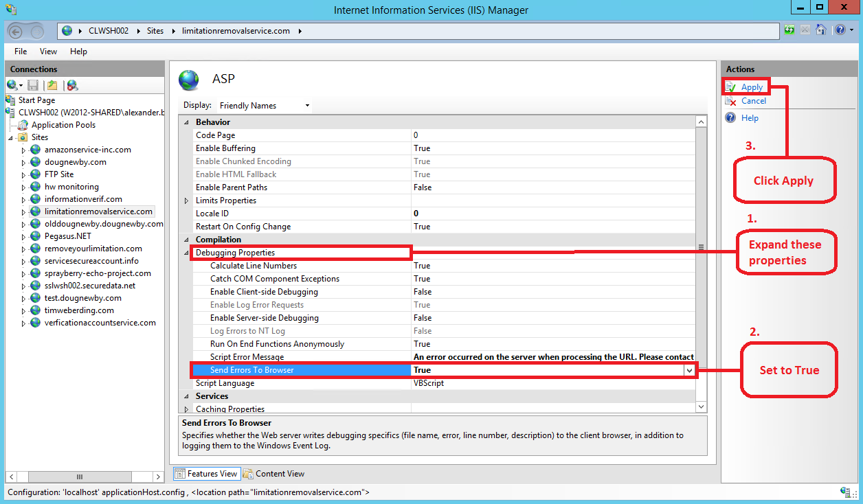Click the Delete Connection icon in Connections toolbar
Image resolution: width=863 pixels, height=504 pixels.
pyautogui.click(x=72, y=85)
